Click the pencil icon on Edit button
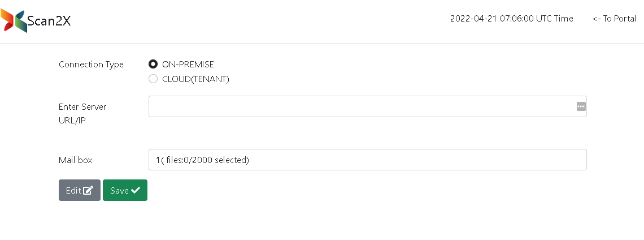This screenshot has height=240, width=644. (88, 191)
